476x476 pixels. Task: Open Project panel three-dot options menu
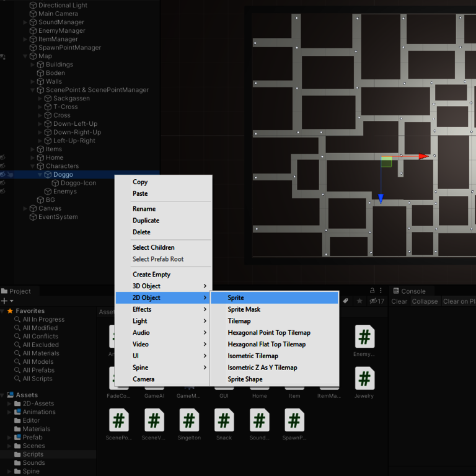[381, 291]
